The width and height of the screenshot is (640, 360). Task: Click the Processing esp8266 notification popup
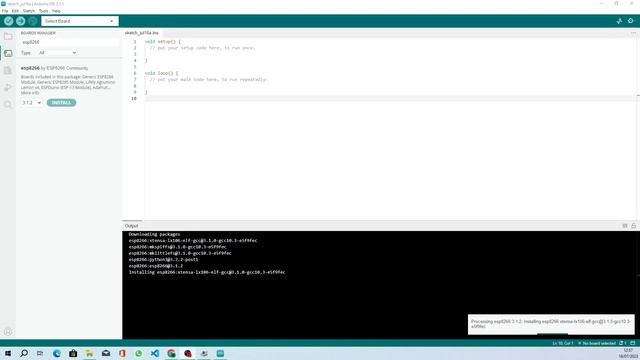pos(551,324)
